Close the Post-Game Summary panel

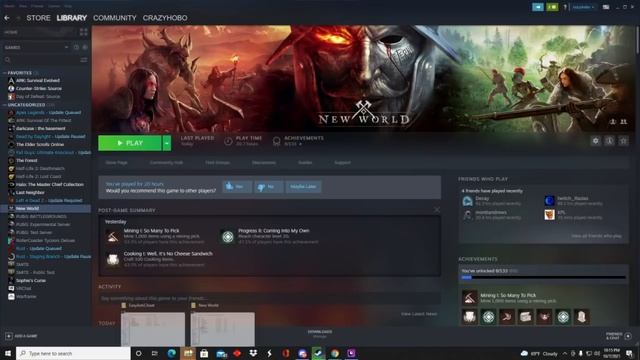pos(437,210)
